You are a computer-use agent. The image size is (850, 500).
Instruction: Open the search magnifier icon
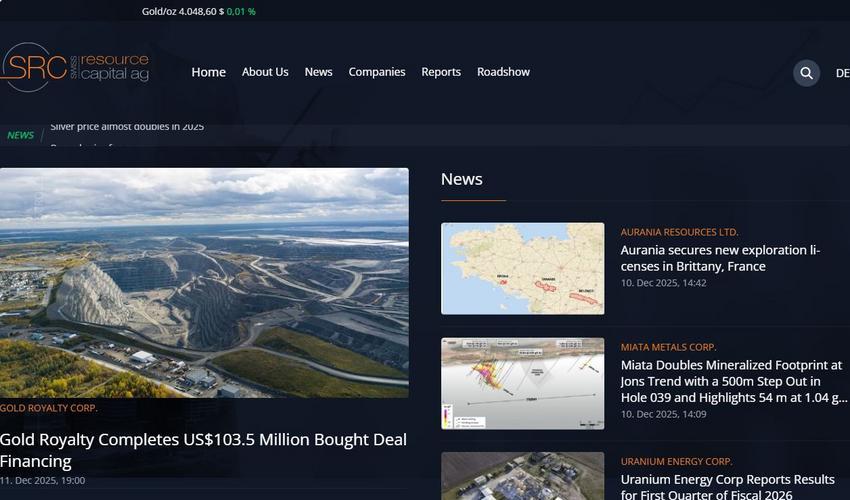click(x=806, y=73)
